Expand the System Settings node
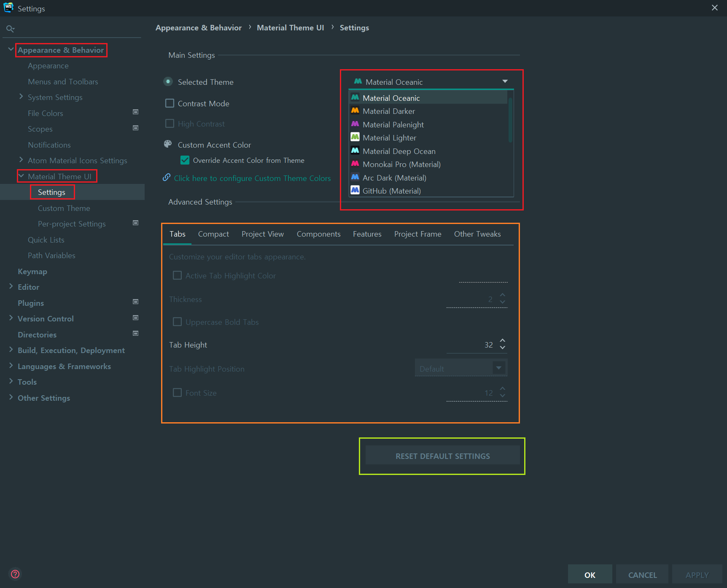Viewport: 727px width, 588px height. coord(21,97)
